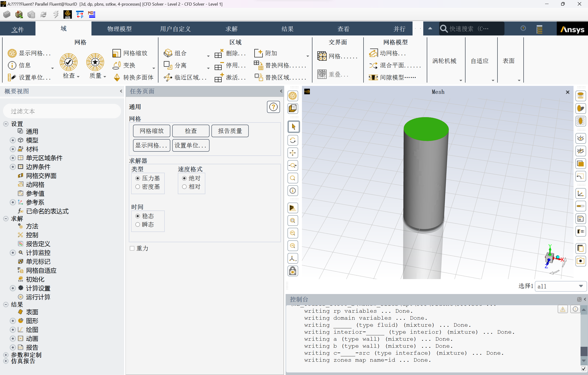588x375 pixels.
Task: Click the 自适应 ribbon button
Action: coord(479,61)
